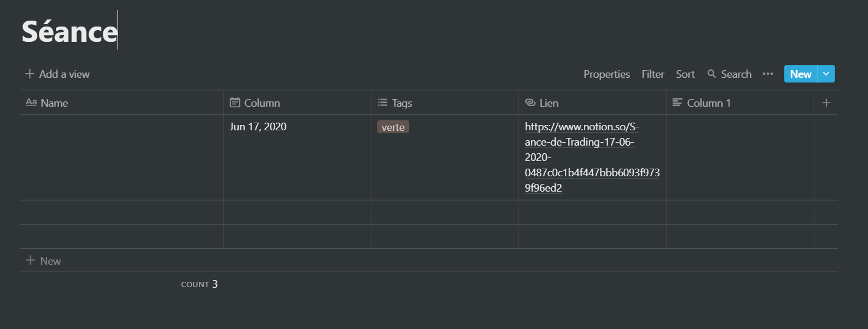Screen dimensions: 868x329
Task: Add a new row with + New
Action: click(x=43, y=261)
